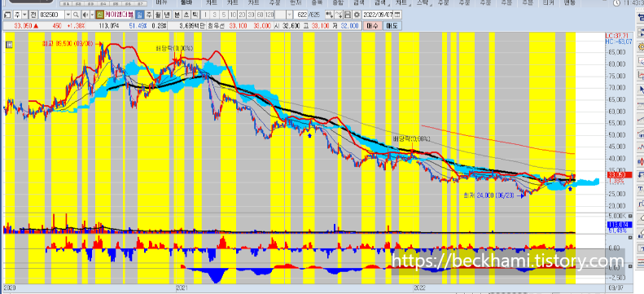Open the 툴바 tab
This screenshot has width=644, height=294.
(x=186, y=2)
